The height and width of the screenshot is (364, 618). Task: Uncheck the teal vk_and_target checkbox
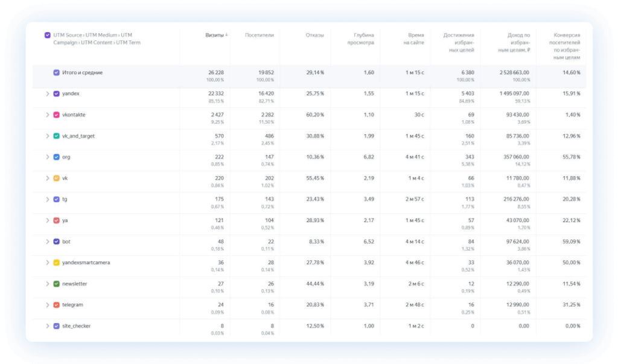(56, 136)
